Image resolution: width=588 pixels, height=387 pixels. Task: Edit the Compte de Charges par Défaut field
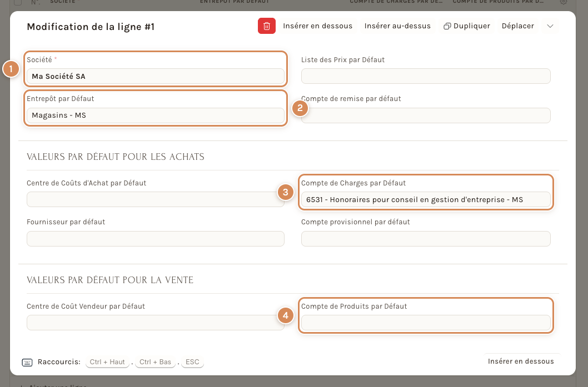(x=426, y=199)
